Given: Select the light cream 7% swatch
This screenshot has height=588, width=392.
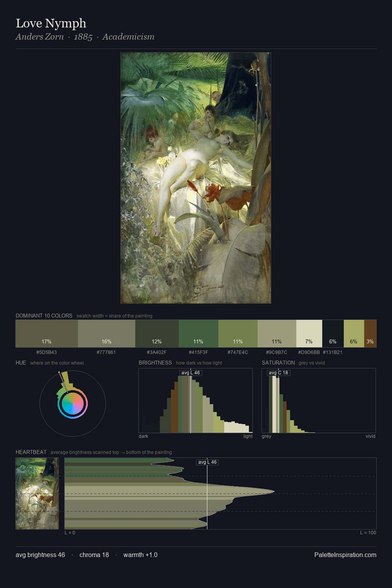Looking at the screenshot, I should tap(309, 334).
